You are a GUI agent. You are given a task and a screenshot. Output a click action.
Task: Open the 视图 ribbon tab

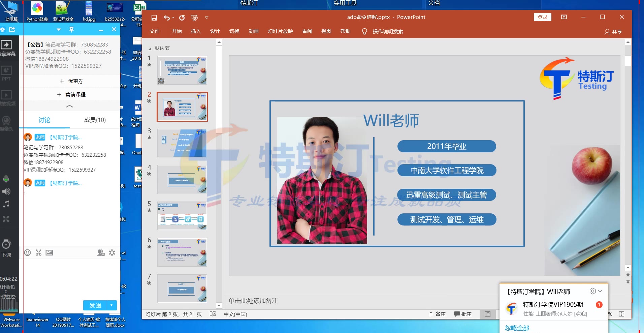pyautogui.click(x=326, y=31)
